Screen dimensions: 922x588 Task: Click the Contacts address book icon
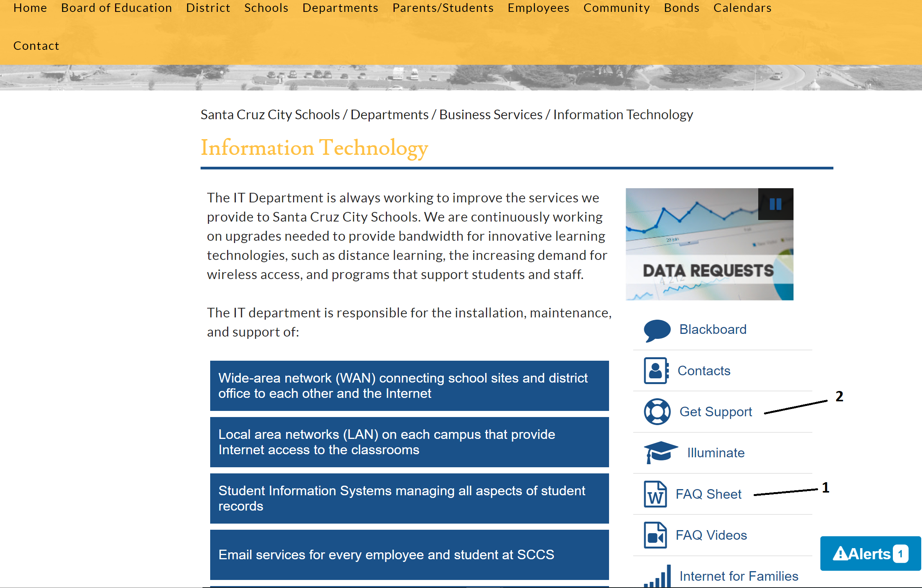point(656,371)
